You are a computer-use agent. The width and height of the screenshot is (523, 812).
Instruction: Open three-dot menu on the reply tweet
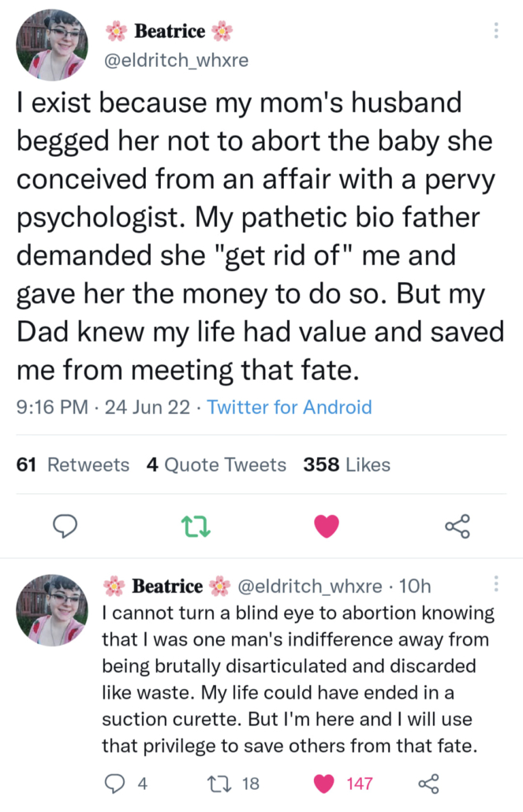[496, 584]
